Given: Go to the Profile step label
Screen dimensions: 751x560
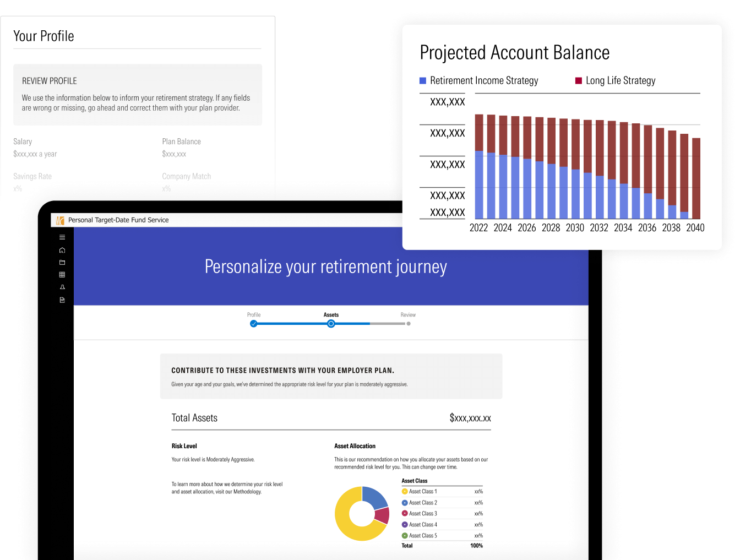Looking at the screenshot, I should (254, 315).
